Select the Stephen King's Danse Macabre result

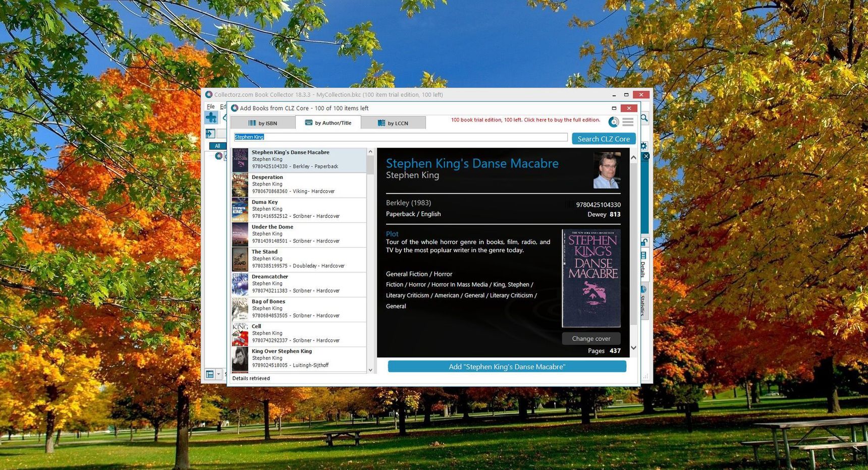tap(299, 160)
